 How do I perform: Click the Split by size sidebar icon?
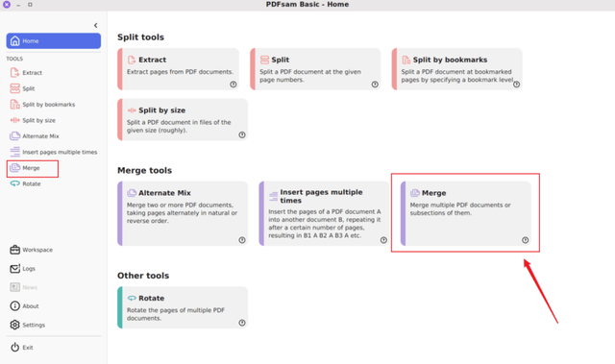point(15,120)
